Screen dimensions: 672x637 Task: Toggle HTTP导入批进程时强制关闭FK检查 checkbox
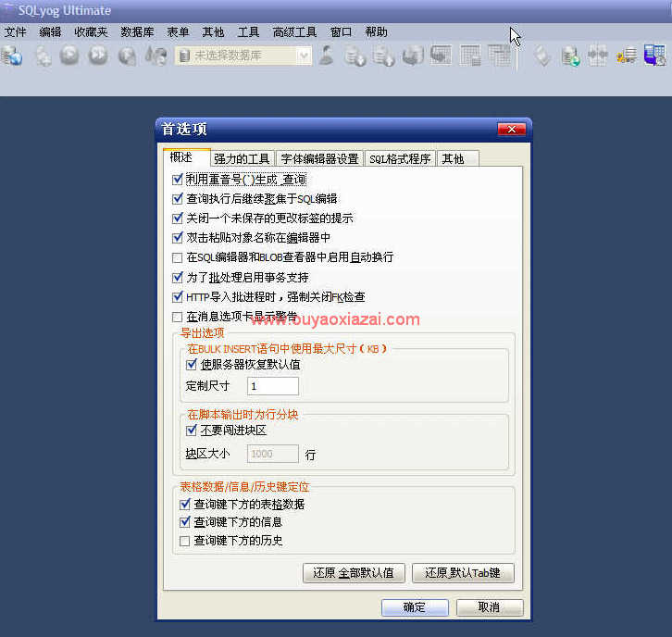coord(178,296)
